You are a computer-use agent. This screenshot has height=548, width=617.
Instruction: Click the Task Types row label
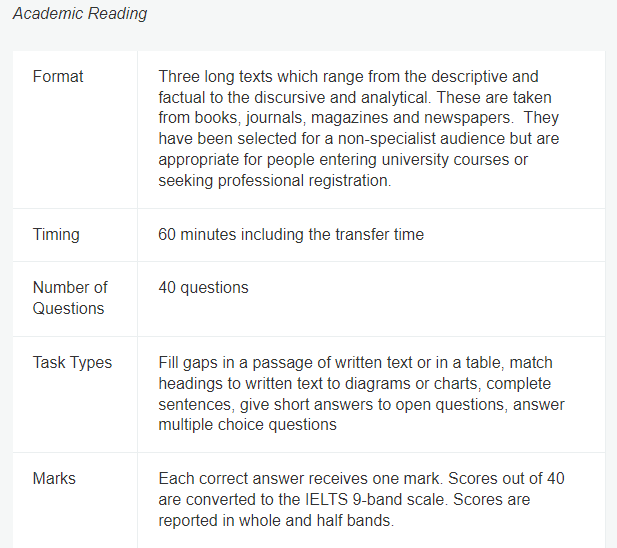click(x=72, y=362)
